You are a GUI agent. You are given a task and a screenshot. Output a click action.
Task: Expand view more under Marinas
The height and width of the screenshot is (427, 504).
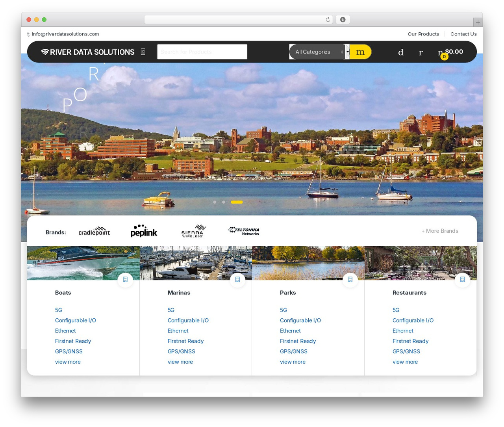click(180, 362)
